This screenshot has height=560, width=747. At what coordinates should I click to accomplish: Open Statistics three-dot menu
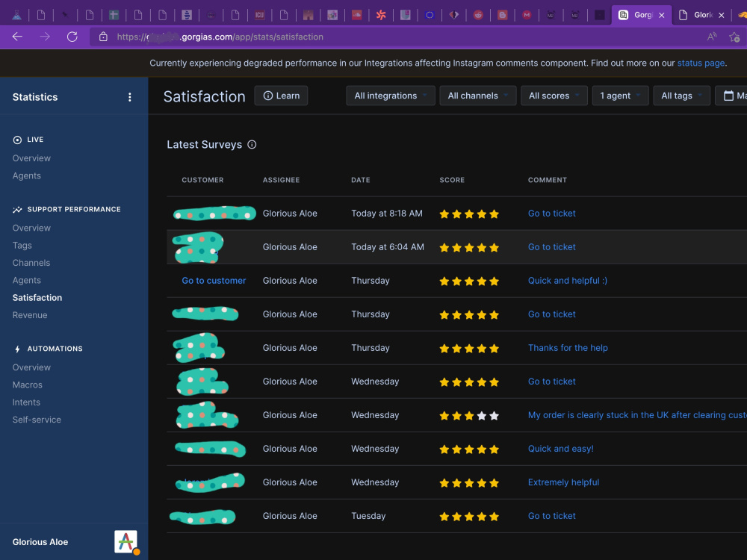point(129,97)
